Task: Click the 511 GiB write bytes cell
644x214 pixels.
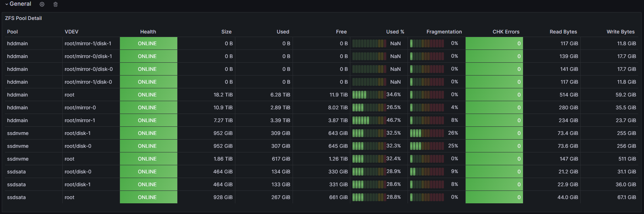Action: click(627, 159)
